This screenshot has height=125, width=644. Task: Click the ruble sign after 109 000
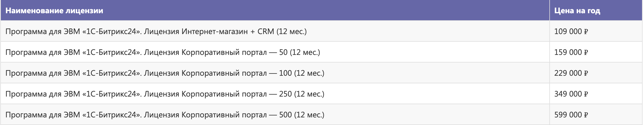[x=586, y=32]
